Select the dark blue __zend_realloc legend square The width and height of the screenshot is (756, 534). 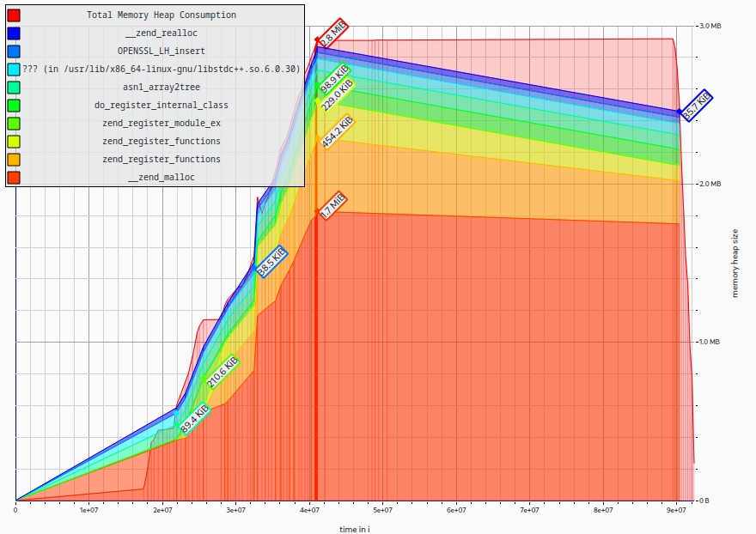click(15, 33)
